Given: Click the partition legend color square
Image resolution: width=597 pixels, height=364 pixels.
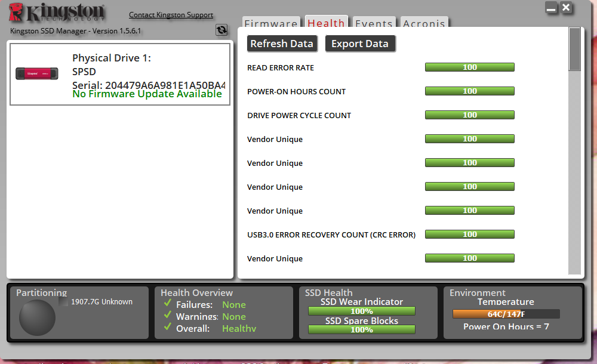Looking at the screenshot, I should [64, 302].
